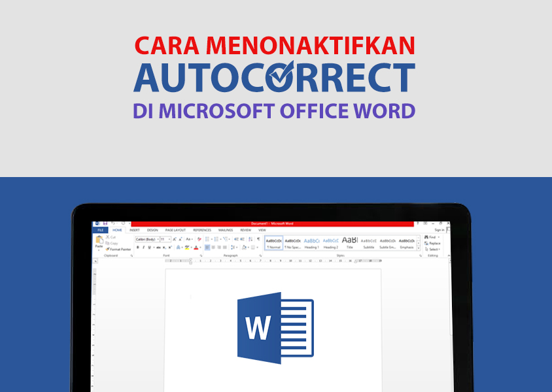The height and width of the screenshot is (392, 552).
Task: Apply the Heading 2 style
Action: point(330,243)
